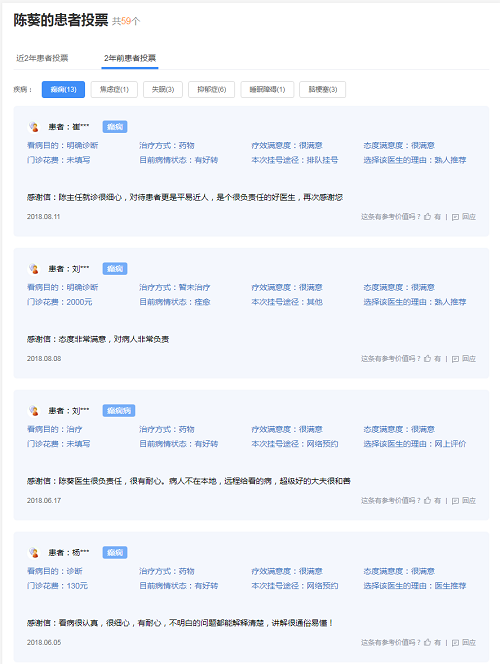This screenshot has height=664, width=500.
Task: Click 目前病情状态：痊愈
Action: [x=175, y=302]
